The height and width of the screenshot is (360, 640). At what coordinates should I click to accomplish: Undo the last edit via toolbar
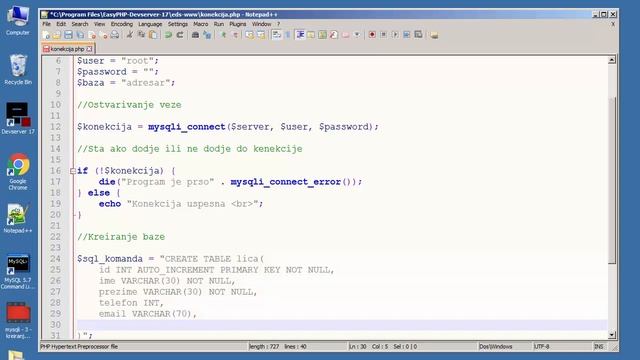pyautogui.click(x=168, y=35)
